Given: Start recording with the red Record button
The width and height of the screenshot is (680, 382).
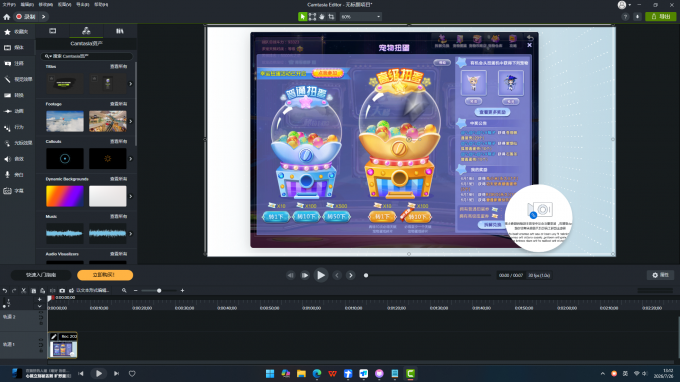Looking at the screenshot, I should 26,17.
